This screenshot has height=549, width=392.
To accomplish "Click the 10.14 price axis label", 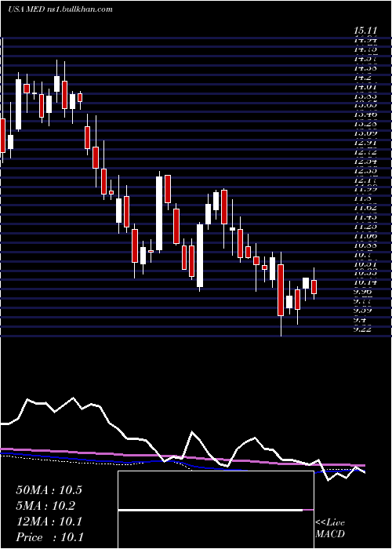I will point(366,282).
